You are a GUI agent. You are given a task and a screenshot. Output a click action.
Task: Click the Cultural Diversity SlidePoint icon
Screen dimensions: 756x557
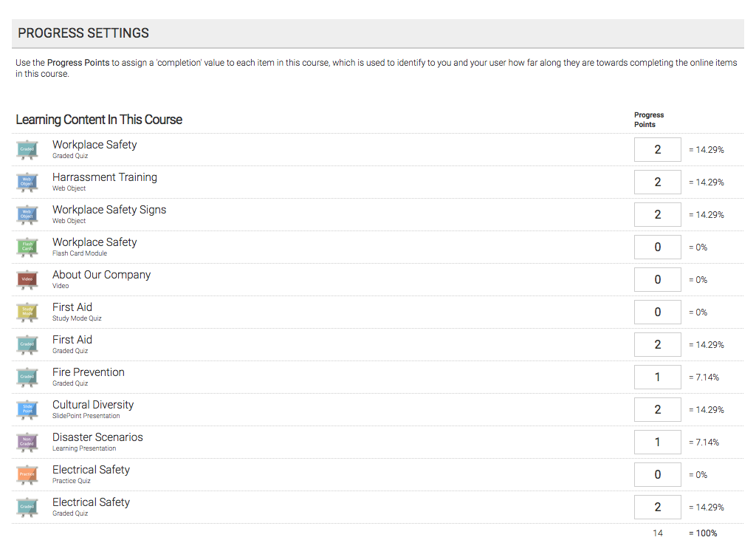(27, 410)
